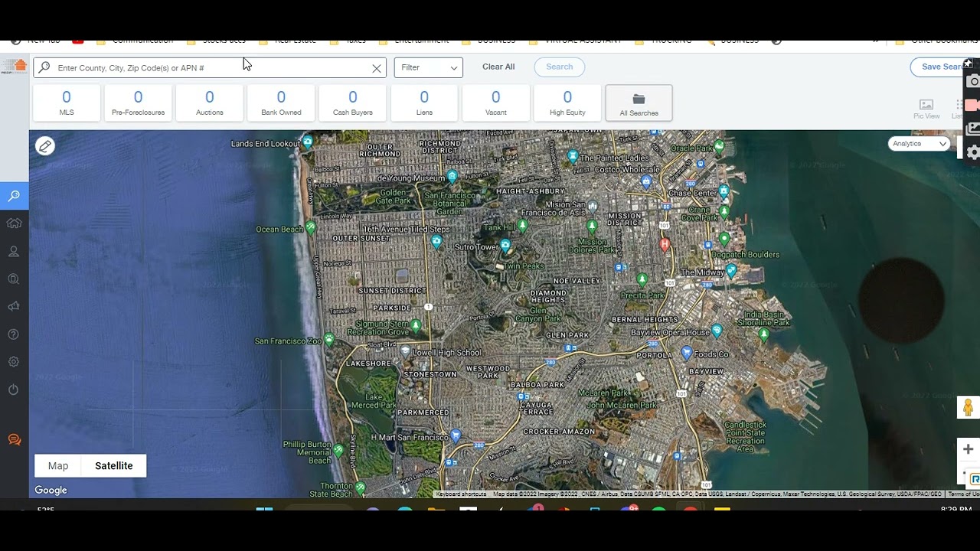This screenshot has height=551, width=980.
Task: Click the YouTube bookmark icon
Action: [78, 41]
